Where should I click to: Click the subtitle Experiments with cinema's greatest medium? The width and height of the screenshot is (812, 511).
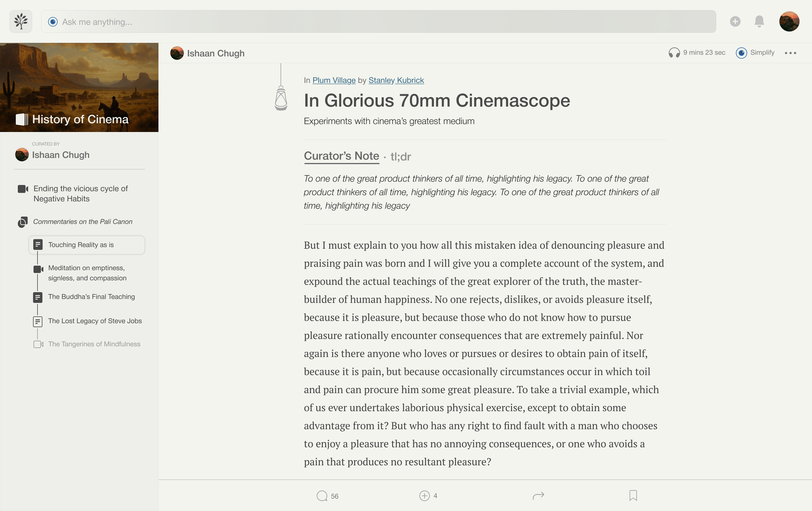click(389, 121)
